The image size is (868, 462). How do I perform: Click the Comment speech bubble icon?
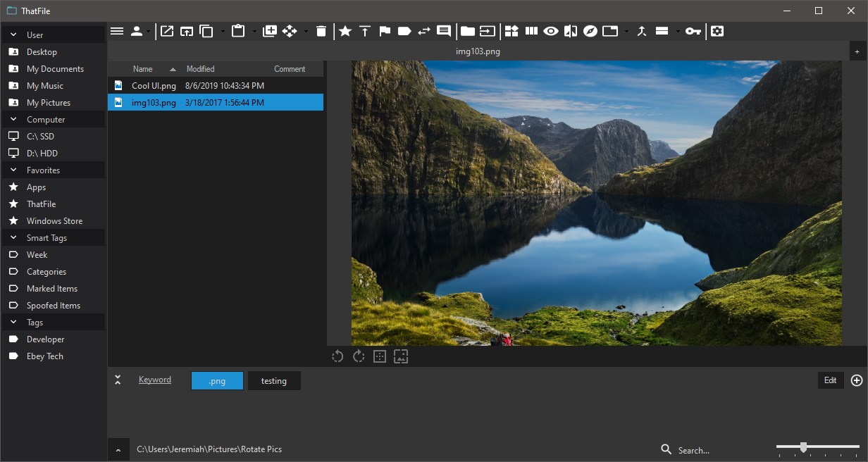pos(444,31)
